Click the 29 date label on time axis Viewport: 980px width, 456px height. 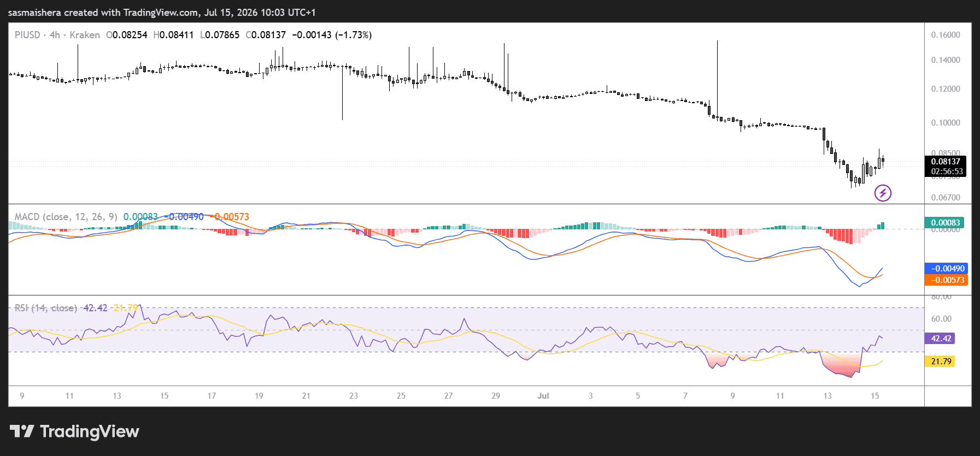[496, 396]
